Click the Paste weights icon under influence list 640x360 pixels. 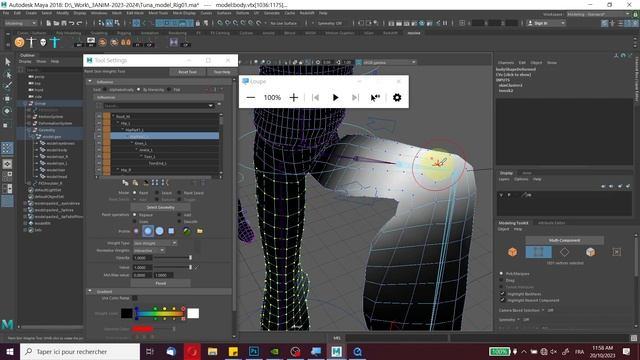[135, 182]
